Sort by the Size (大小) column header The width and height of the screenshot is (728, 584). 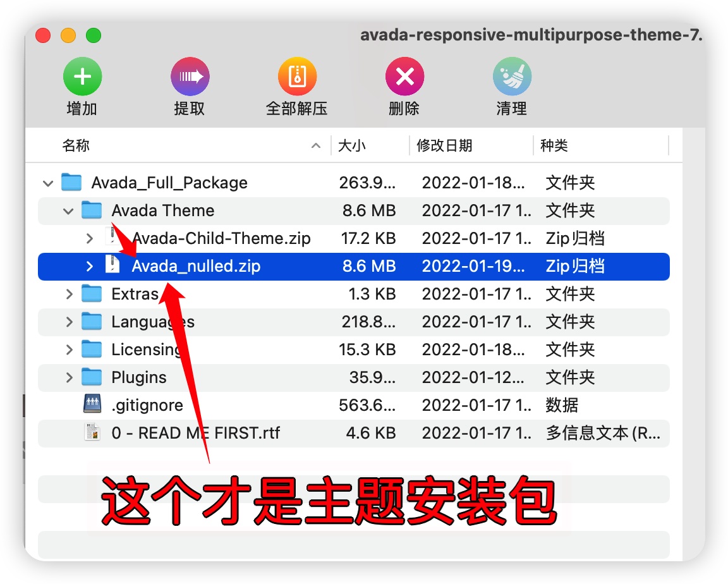352,145
